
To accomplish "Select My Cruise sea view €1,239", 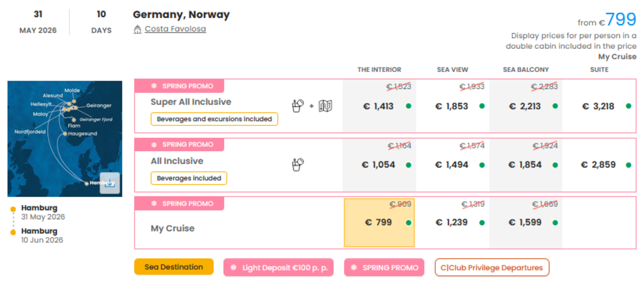I will pyautogui.click(x=452, y=222).
